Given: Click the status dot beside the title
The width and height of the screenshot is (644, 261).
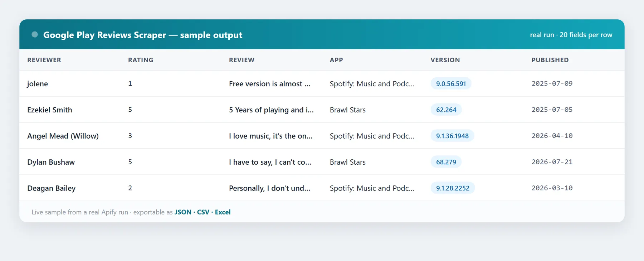Looking at the screenshot, I should (x=35, y=34).
